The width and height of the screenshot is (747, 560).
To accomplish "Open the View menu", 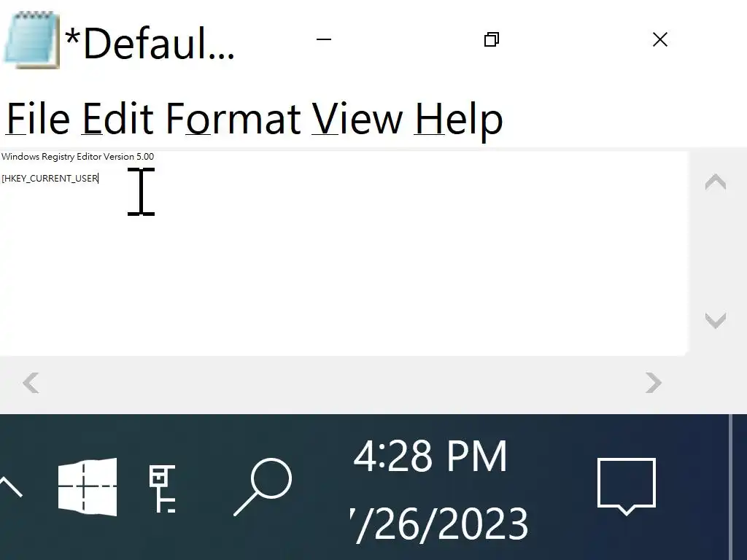I will (357, 119).
